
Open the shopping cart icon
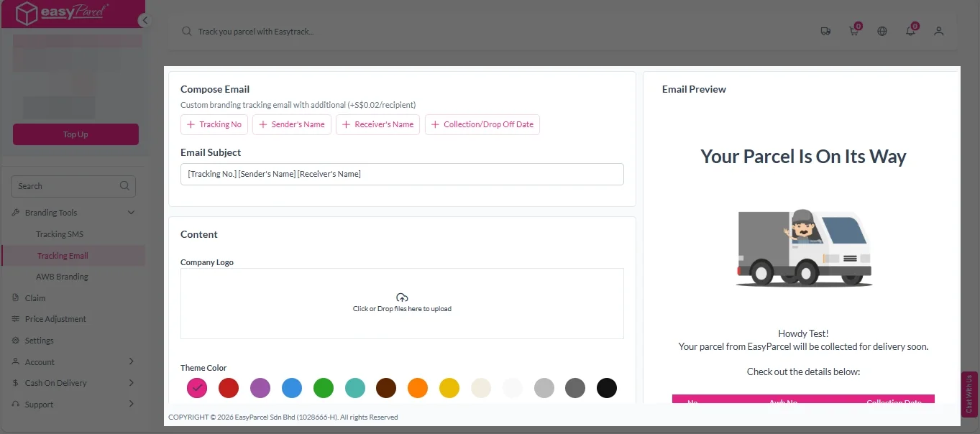point(853,32)
